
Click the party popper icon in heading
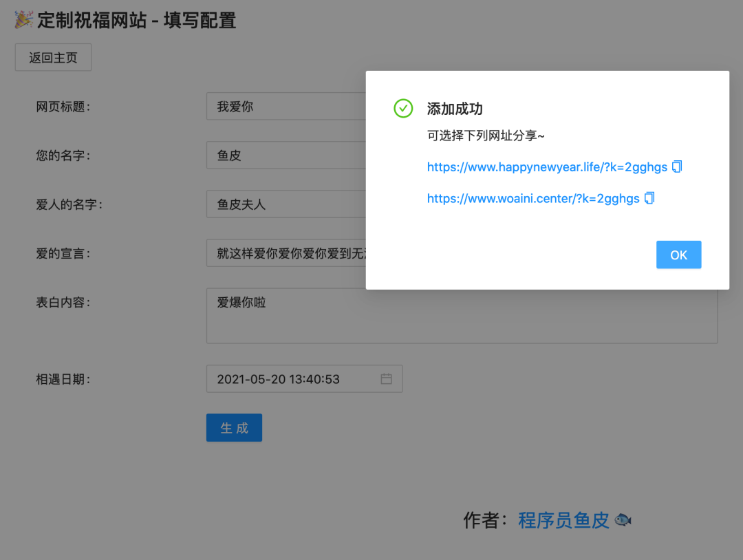coord(23,21)
